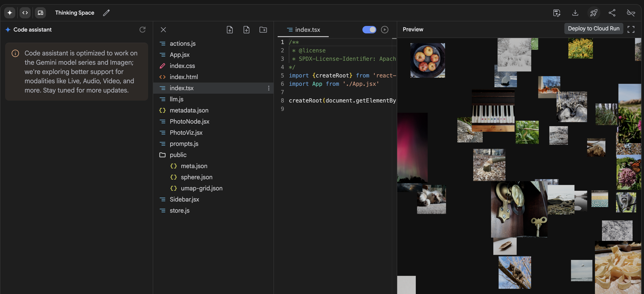
Task: Open the device preview mode icon
Action: 40,13
